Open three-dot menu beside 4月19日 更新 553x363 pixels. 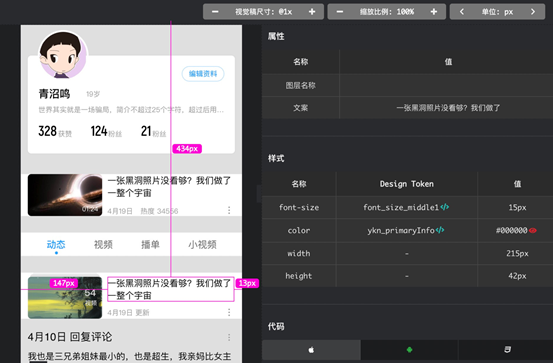229,312
